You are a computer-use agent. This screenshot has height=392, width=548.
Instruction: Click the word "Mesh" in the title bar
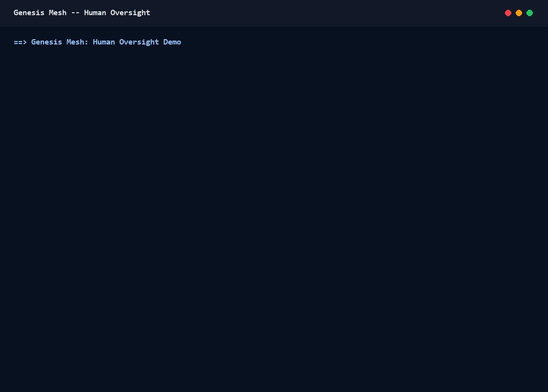click(x=58, y=13)
